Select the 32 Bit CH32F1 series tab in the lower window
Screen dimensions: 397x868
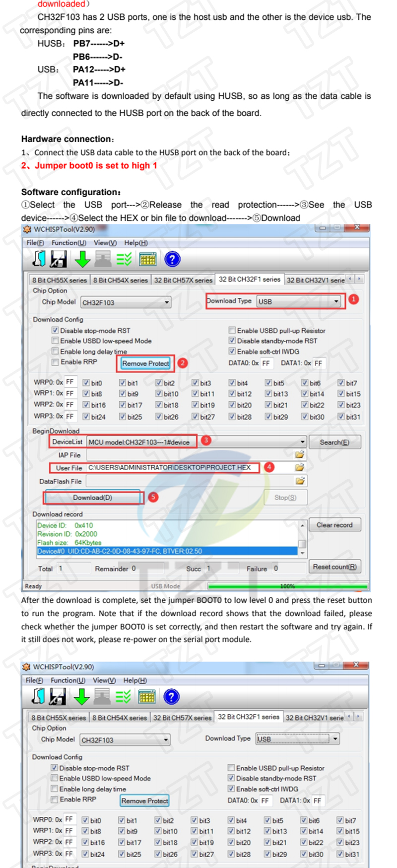(x=249, y=717)
